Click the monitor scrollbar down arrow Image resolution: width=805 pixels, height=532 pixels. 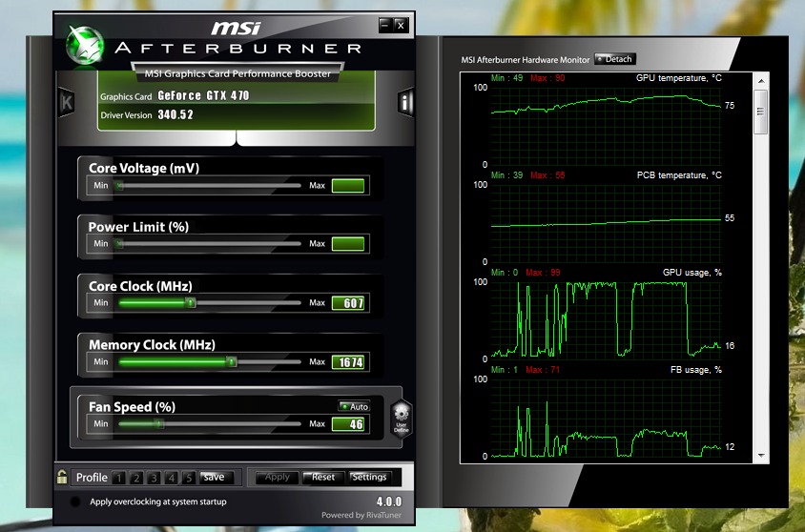761,456
